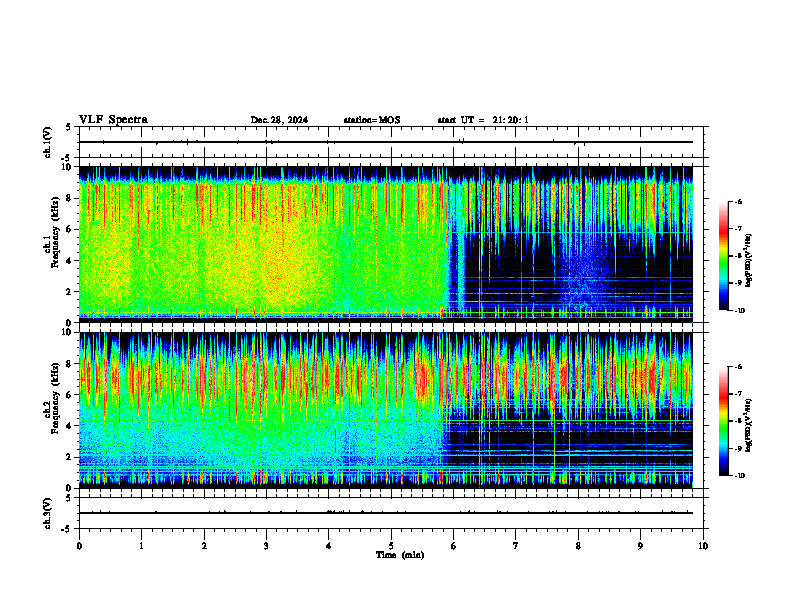Image resolution: width=792 pixels, height=612 pixels.
Task: Click the time axis tick label '5'
Action: 391,546
